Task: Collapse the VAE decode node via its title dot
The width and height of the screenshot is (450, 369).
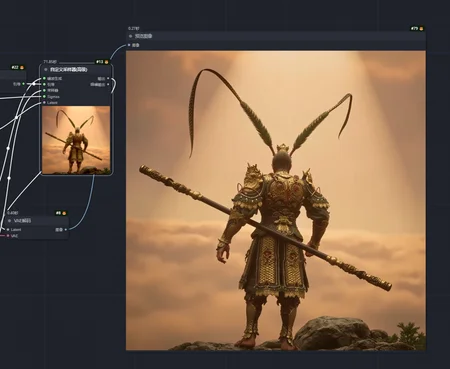Action: [9, 221]
